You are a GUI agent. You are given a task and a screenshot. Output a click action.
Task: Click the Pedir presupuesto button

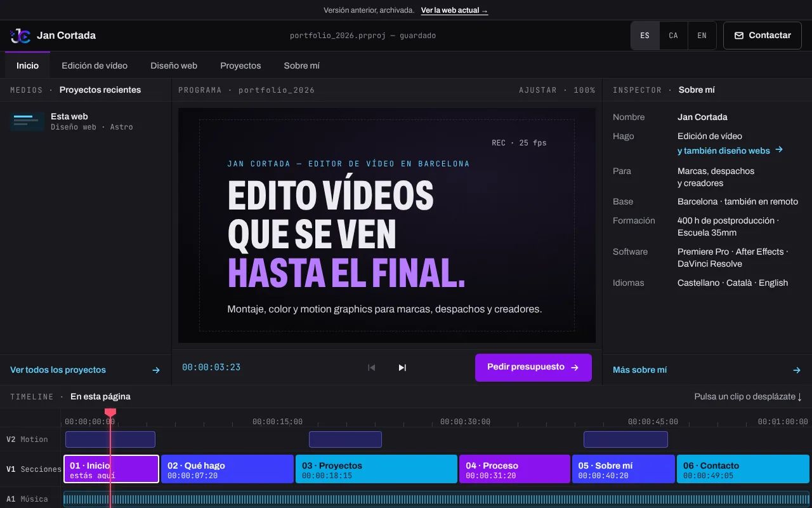[x=534, y=368]
